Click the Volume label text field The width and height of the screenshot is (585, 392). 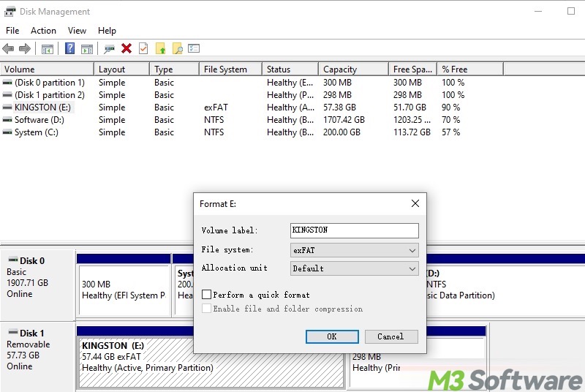(x=354, y=230)
